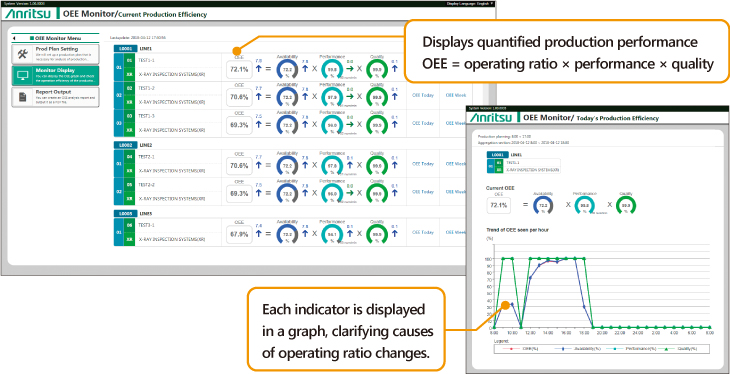Select Monitor Display menu item
The image size is (730, 374).
tap(55, 76)
